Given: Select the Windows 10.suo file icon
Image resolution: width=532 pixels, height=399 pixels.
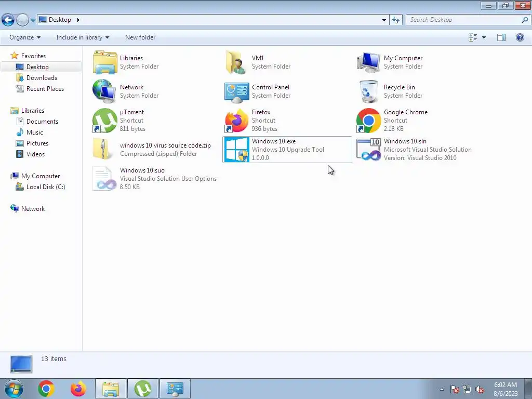Looking at the screenshot, I should point(104,179).
